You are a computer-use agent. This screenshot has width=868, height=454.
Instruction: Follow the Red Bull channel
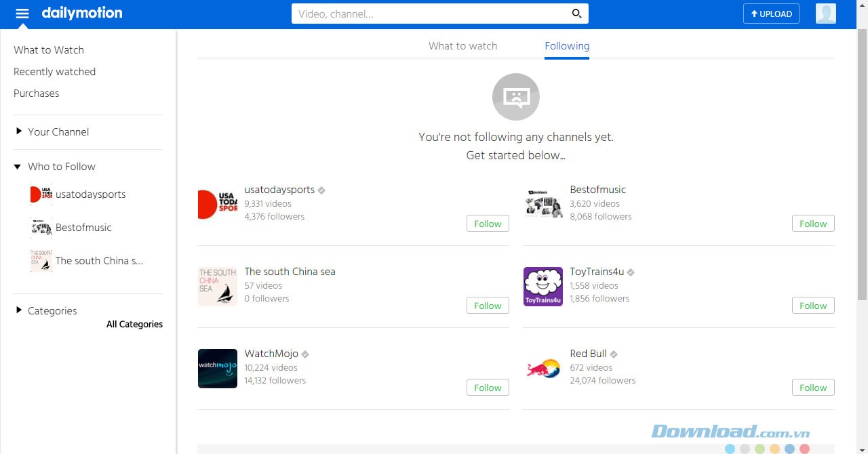click(813, 388)
